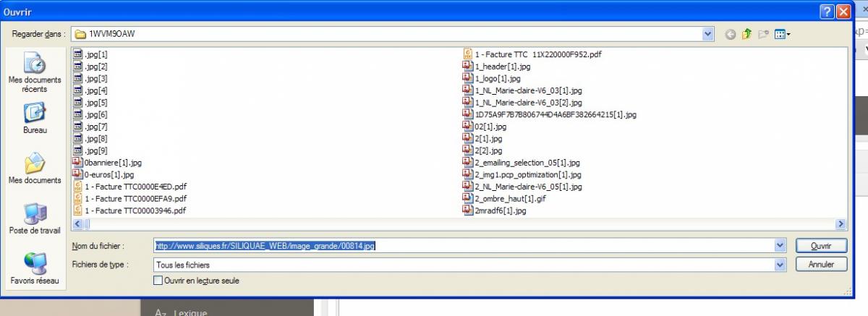This screenshot has width=868, height=316.
Task: Select file 2_NL_Marie-claire-V6_05[1].jpg
Action: [528, 187]
